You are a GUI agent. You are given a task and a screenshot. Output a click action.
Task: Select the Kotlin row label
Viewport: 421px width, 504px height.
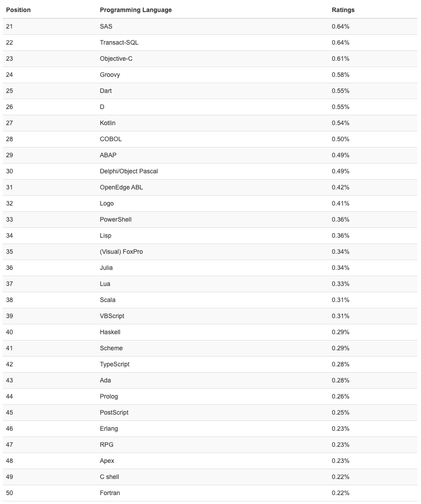(x=107, y=123)
